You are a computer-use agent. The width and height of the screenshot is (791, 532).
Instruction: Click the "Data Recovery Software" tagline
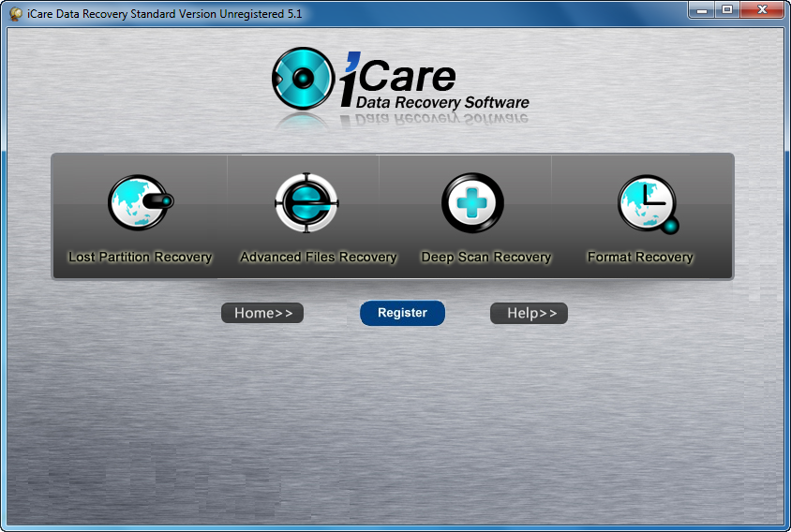(442, 102)
